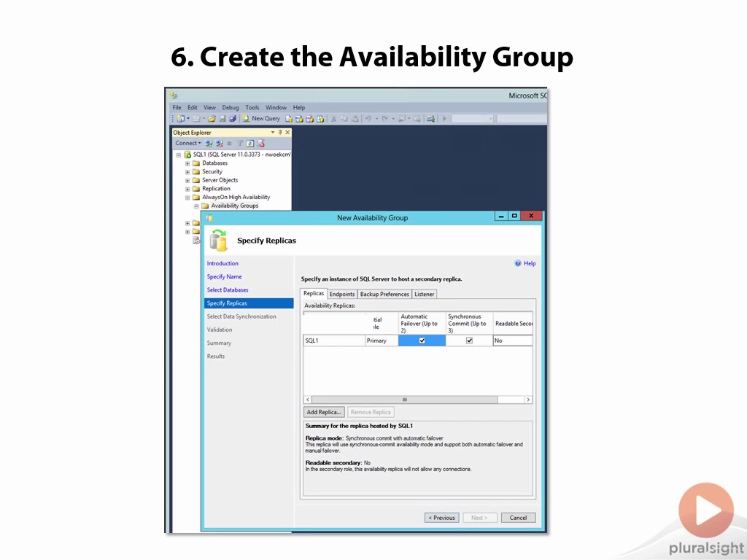Click the Open File folder icon in toolbar
The image size is (747, 560).
tap(212, 119)
